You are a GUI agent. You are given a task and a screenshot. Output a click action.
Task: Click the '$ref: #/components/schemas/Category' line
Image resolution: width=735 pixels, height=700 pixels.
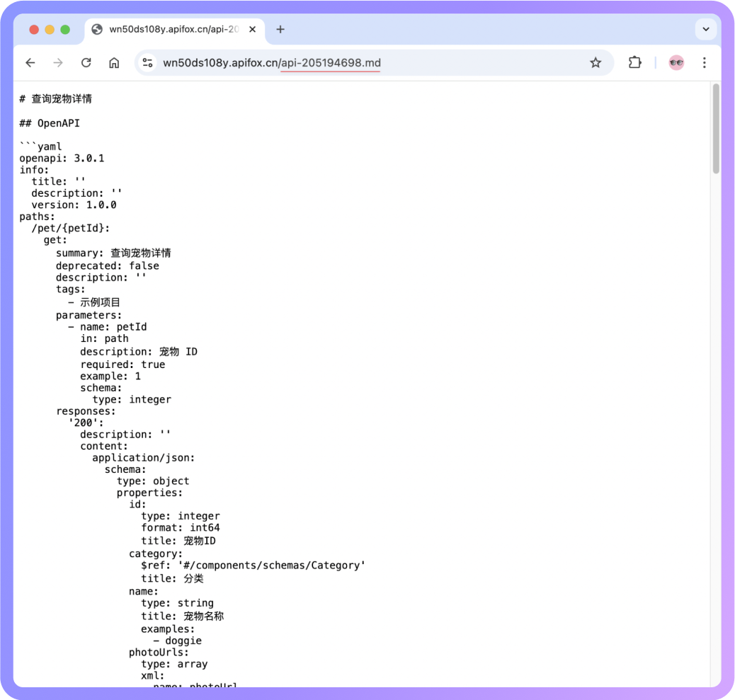point(253,566)
